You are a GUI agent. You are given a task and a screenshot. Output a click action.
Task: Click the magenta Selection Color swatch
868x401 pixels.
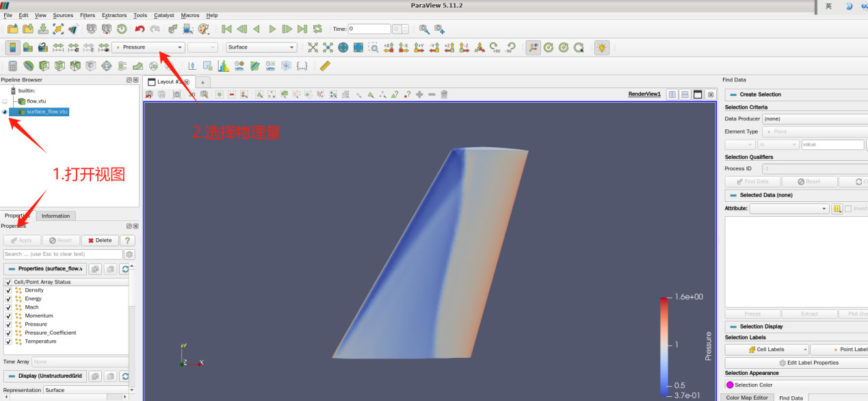point(730,385)
